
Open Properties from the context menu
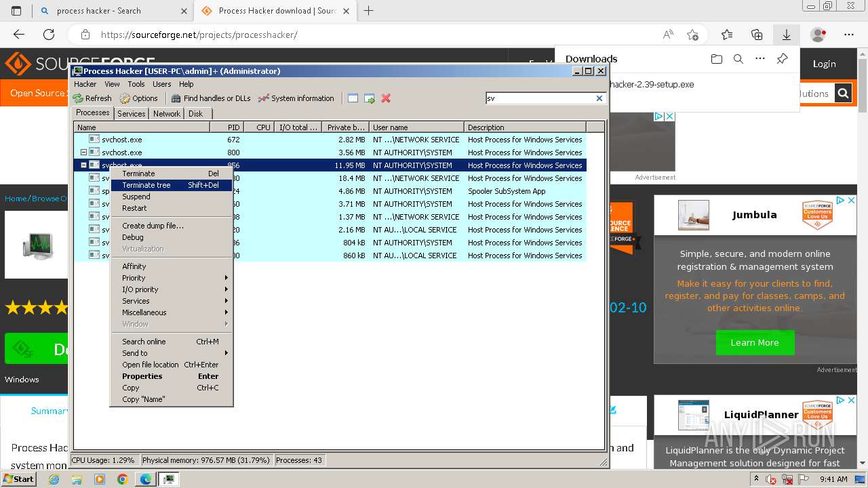[x=172, y=376]
